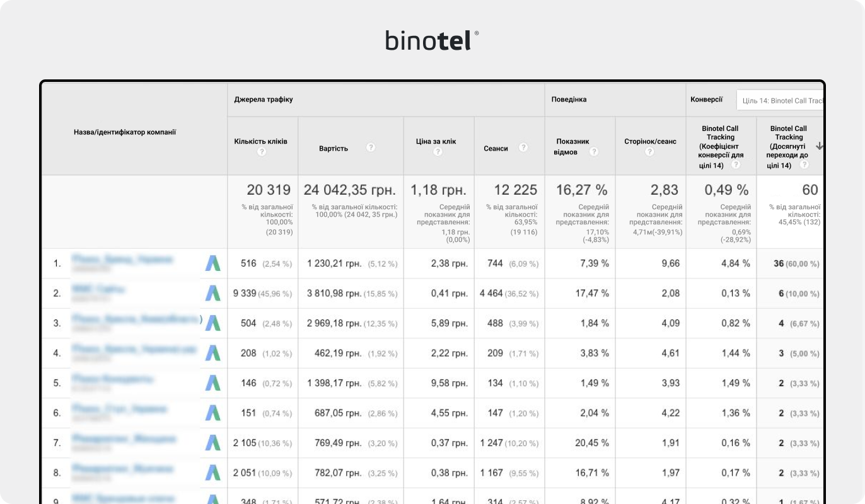Screen dimensions: 865x504
Task: Click cell 9 339 clicks in row 2
Action: coord(245,294)
